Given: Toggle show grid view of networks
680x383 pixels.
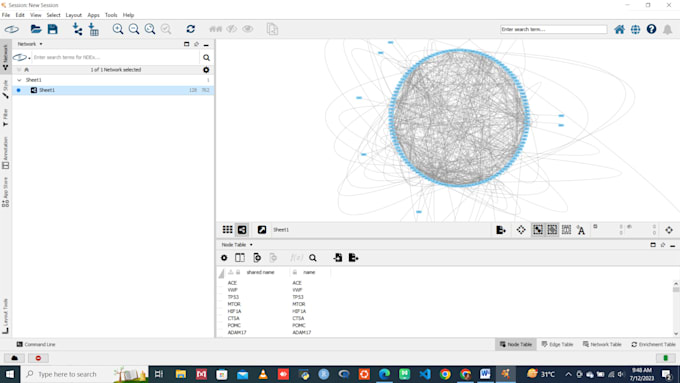Looking at the screenshot, I should (x=227, y=230).
